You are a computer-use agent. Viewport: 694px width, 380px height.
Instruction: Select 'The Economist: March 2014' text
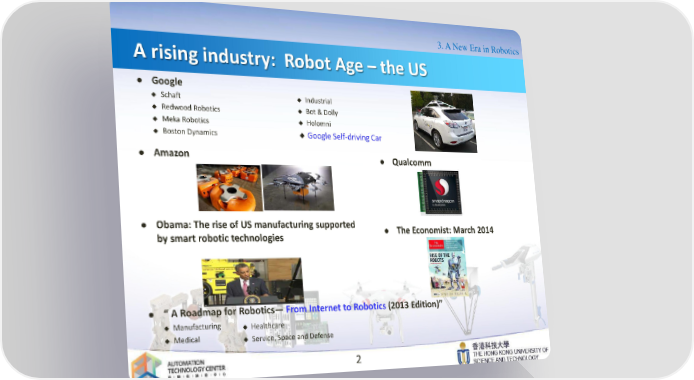[445, 230]
